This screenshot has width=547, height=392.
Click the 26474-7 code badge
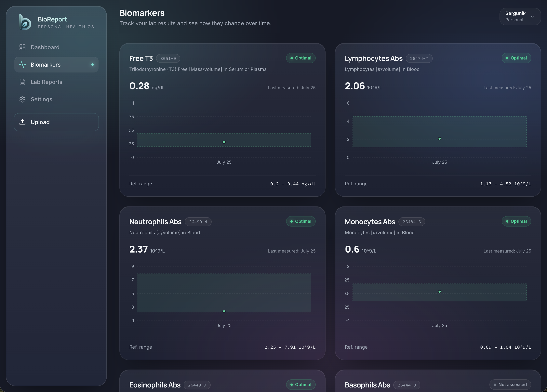click(x=419, y=58)
